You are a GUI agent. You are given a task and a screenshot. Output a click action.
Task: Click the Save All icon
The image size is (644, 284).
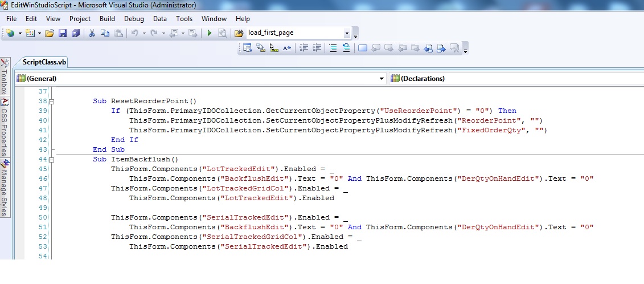click(76, 33)
